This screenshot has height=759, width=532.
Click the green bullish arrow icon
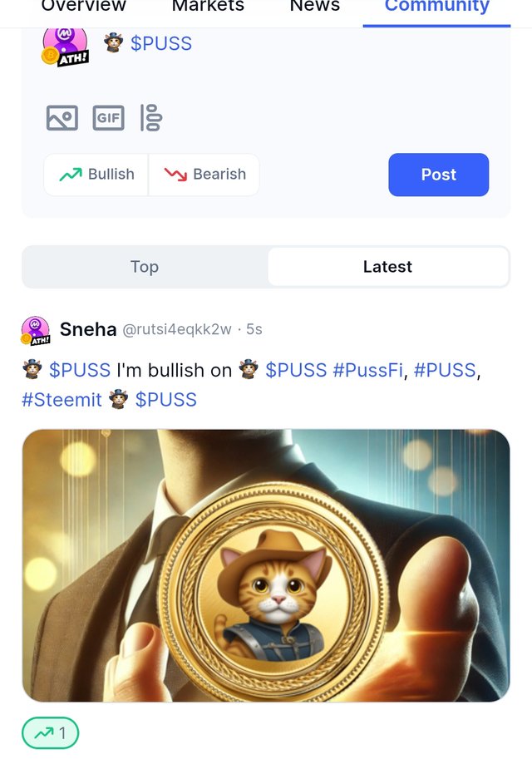pyautogui.click(x=71, y=175)
